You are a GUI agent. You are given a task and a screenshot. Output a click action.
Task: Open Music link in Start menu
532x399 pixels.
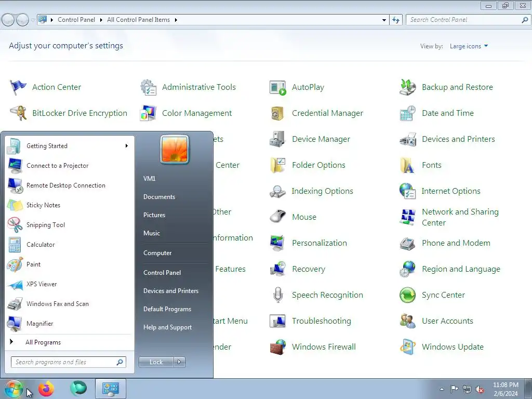coord(151,233)
